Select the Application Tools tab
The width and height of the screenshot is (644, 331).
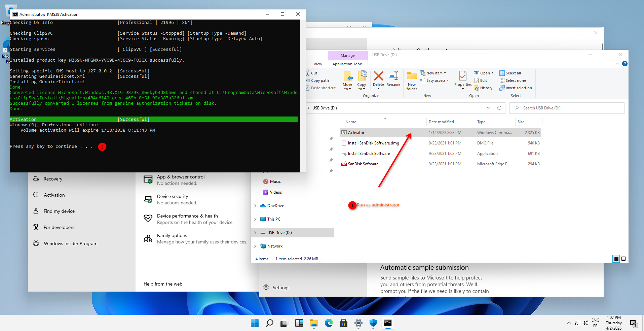(x=347, y=64)
